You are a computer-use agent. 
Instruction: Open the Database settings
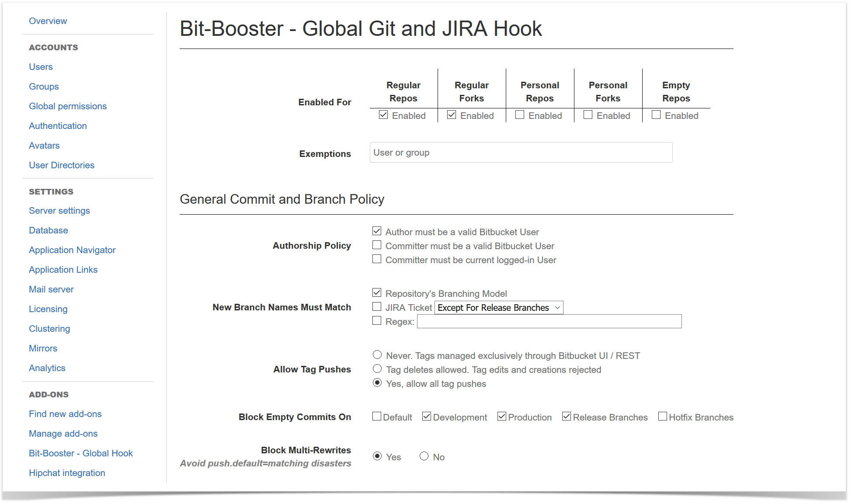[49, 230]
